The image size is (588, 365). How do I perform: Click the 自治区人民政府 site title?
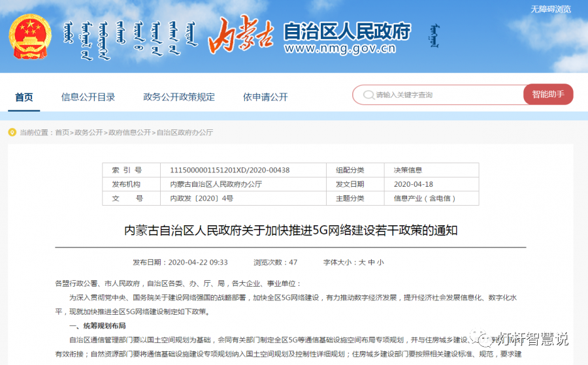coord(347,31)
